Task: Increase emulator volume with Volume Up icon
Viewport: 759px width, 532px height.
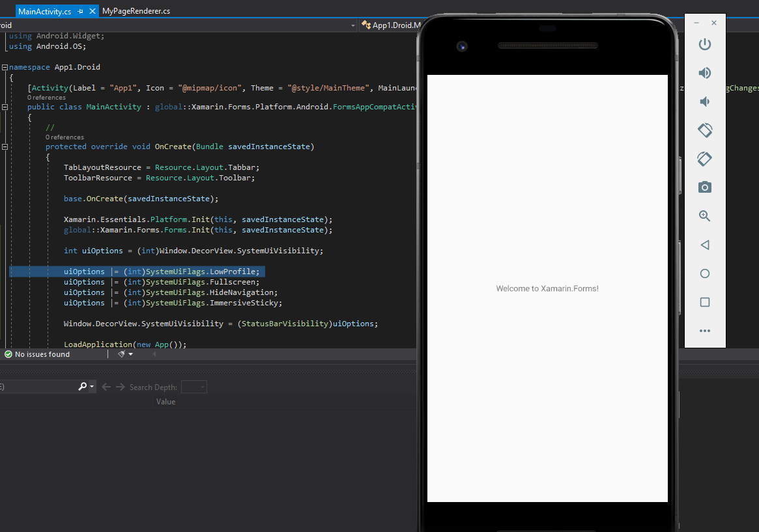Action: 704,73
